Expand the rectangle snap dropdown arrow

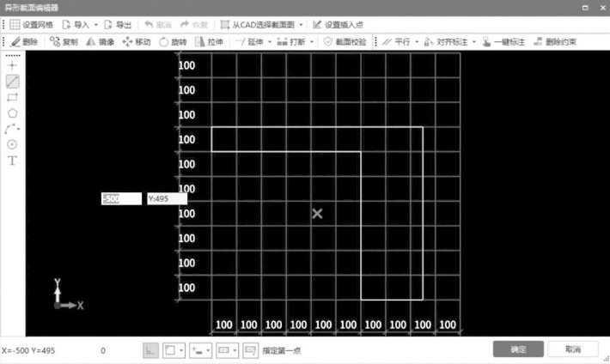181,350
